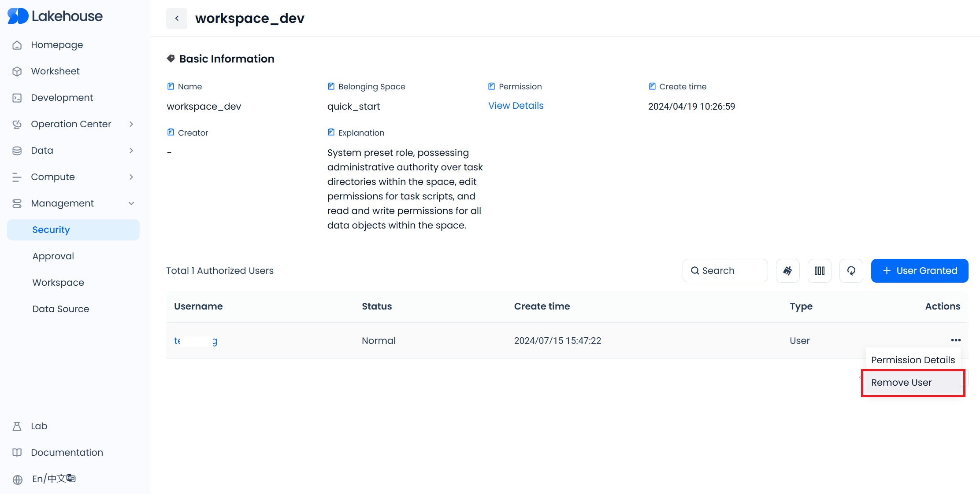Click the clear filters broom icon
980x494 pixels.
click(x=787, y=271)
